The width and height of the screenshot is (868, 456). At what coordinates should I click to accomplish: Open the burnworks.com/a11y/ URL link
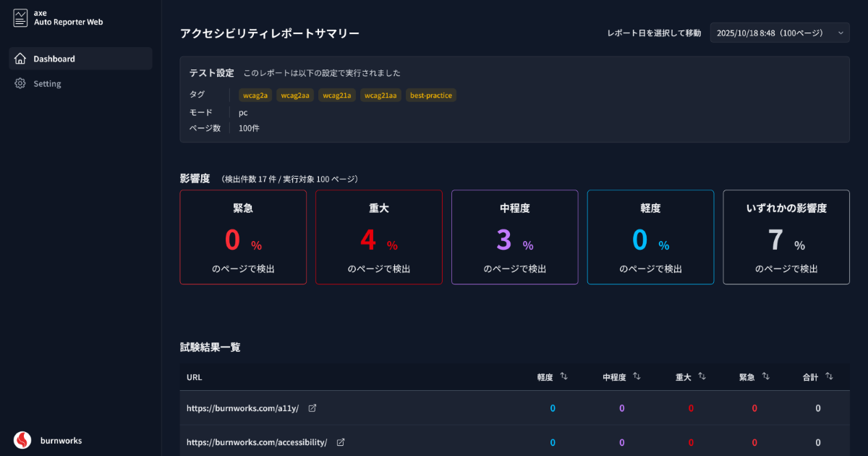242,408
